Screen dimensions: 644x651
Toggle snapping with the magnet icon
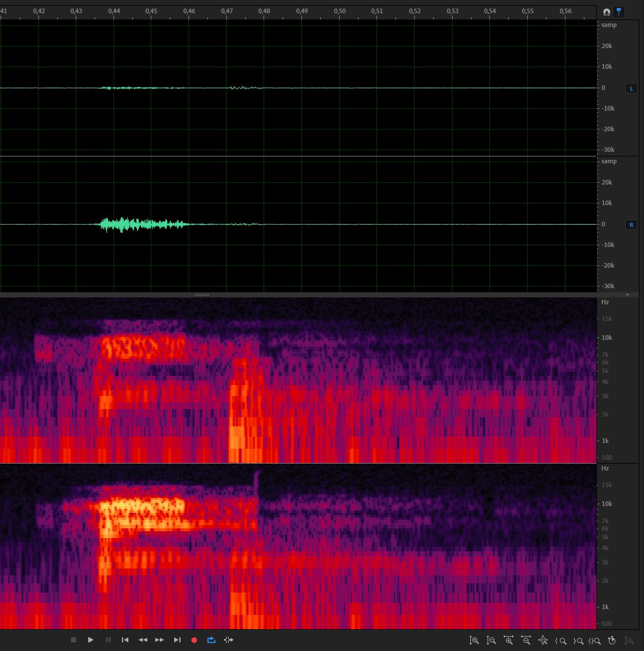607,12
